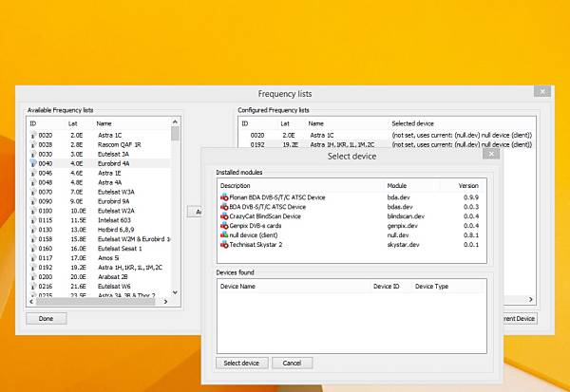Click the satellite icon beside Astra 4A
Screen dimensions: 570x392
click(33, 182)
